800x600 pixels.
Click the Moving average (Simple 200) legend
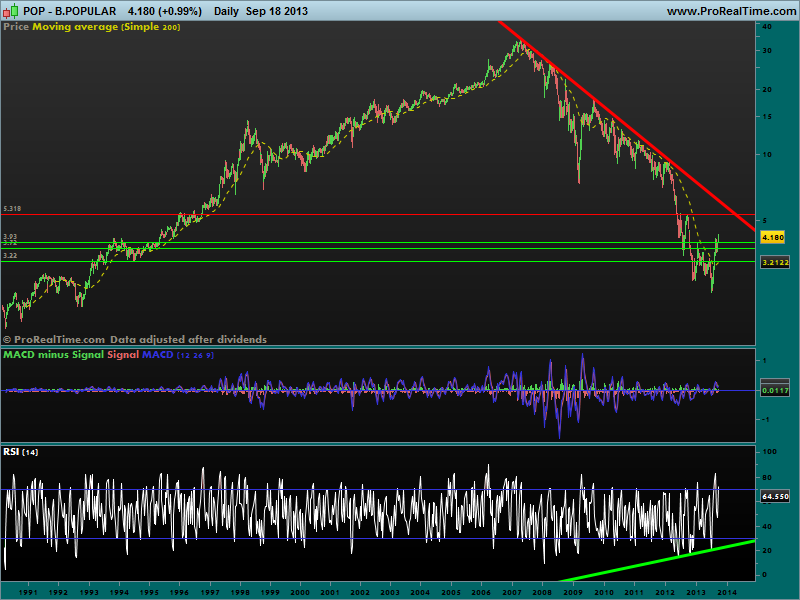pos(106,27)
